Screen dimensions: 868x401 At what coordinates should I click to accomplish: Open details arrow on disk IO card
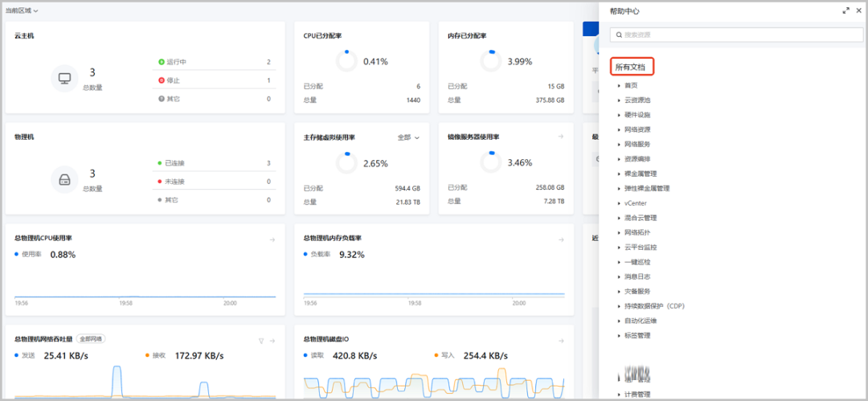point(561,341)
